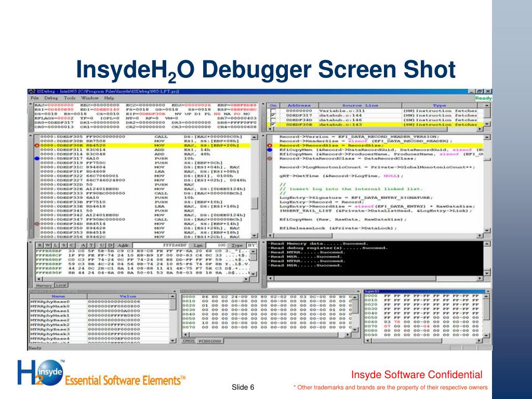Click the EIP=0DEDF30E register value
The width and height of the screenshot is (532, 399).
point(145,114)
